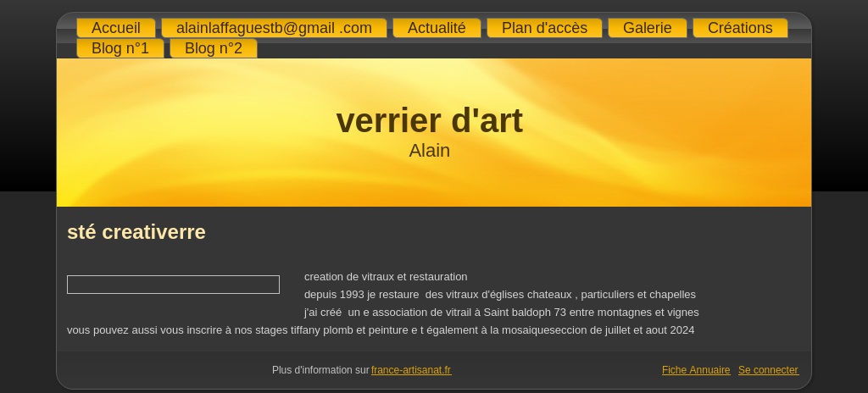868x393 pixels.
Task: Open the Plan d'accès tab
Action: (544, 28)
